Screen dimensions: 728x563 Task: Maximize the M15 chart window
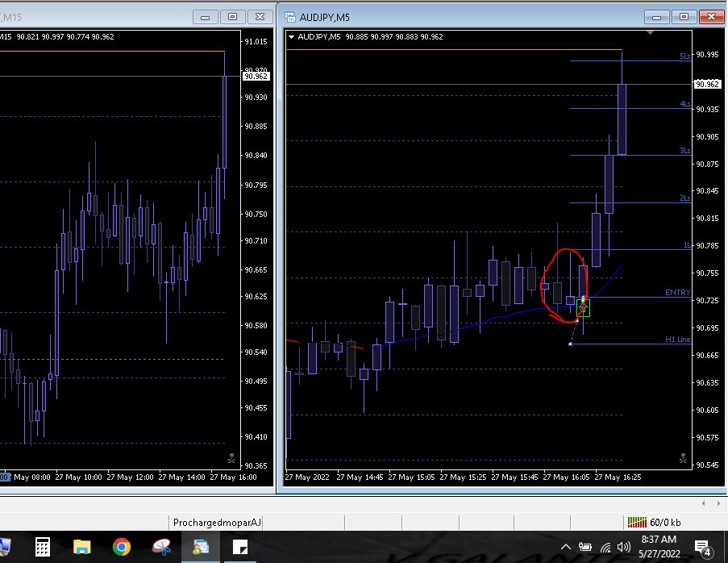[x=232, y=17]
